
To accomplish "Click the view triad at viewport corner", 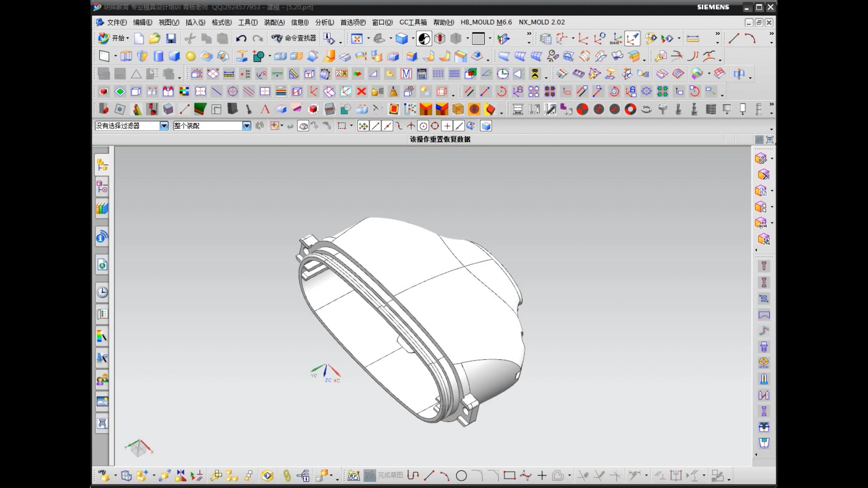I will pyautogui.click(x=139, y=447).
